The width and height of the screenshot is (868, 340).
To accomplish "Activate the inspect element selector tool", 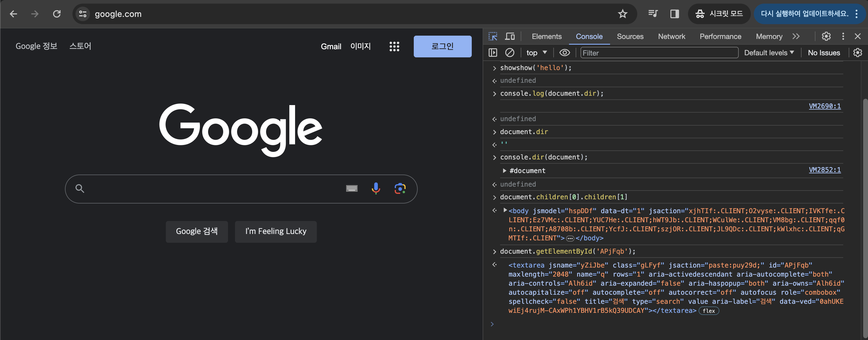I will point(493,37).
